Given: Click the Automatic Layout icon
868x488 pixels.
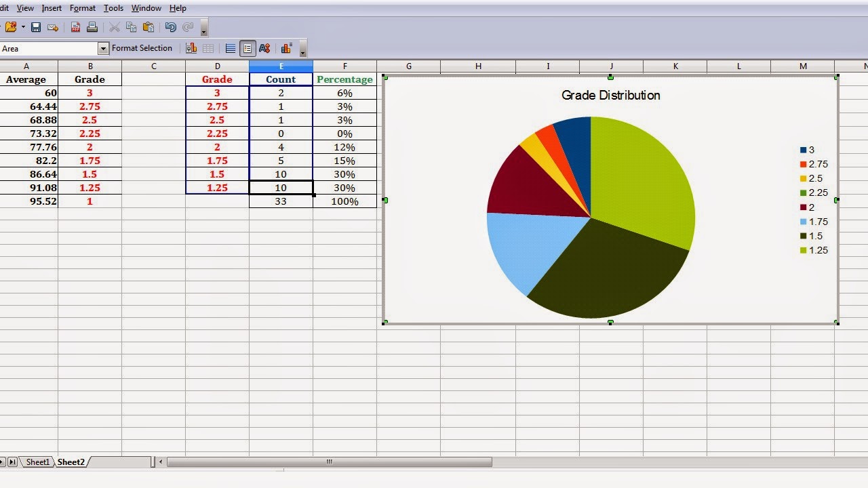Looking at the screenshot, I should (286, 48).
